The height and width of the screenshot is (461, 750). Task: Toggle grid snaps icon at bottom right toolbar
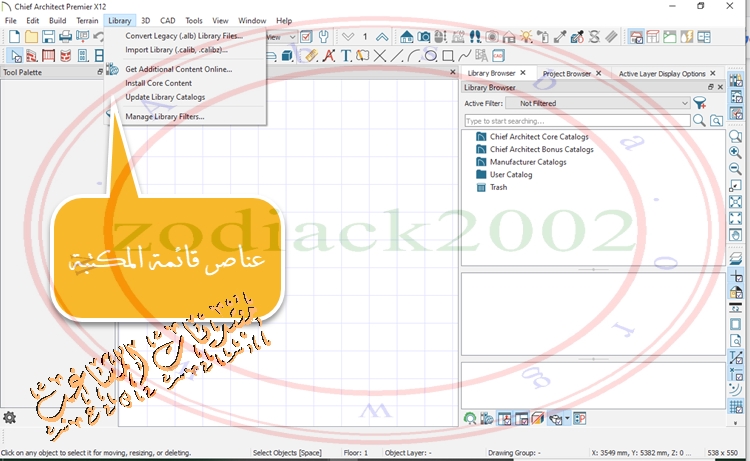click(x=735, y=406)
